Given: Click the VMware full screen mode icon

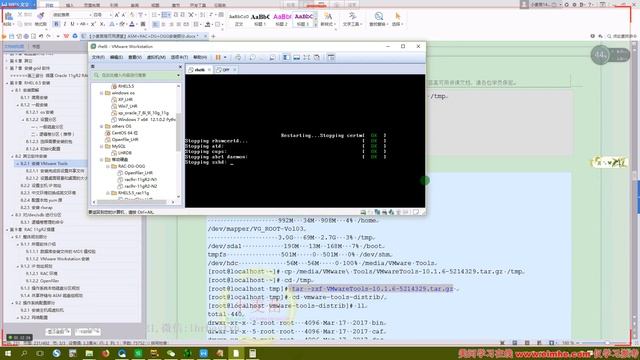Looking at the screenshot, I should point(307,57).
